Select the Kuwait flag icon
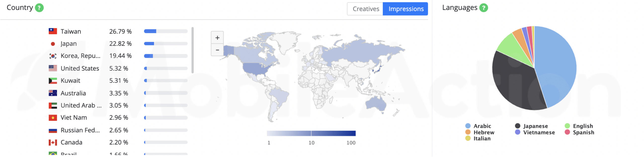 (x=53, y=81)
